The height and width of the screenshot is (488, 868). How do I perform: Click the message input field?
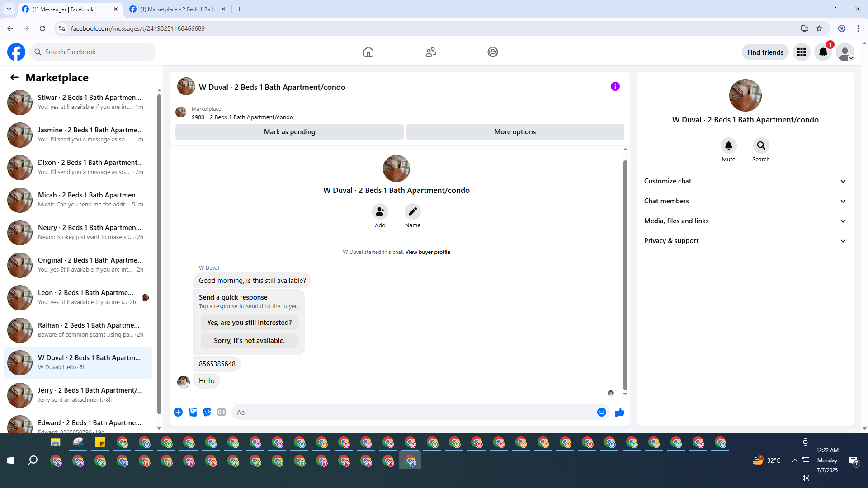pyautogui.click(x=414, y=412)
